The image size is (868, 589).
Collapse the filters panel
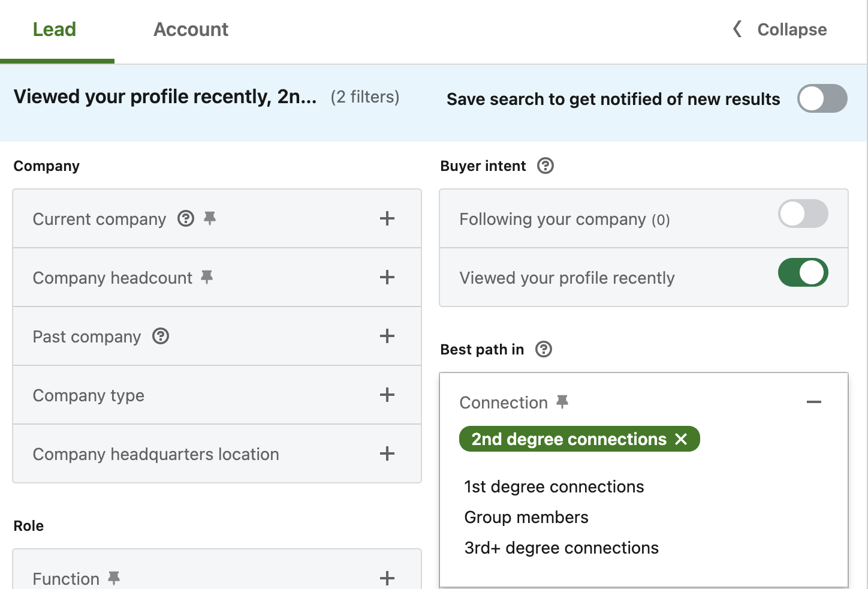point(780,29)
